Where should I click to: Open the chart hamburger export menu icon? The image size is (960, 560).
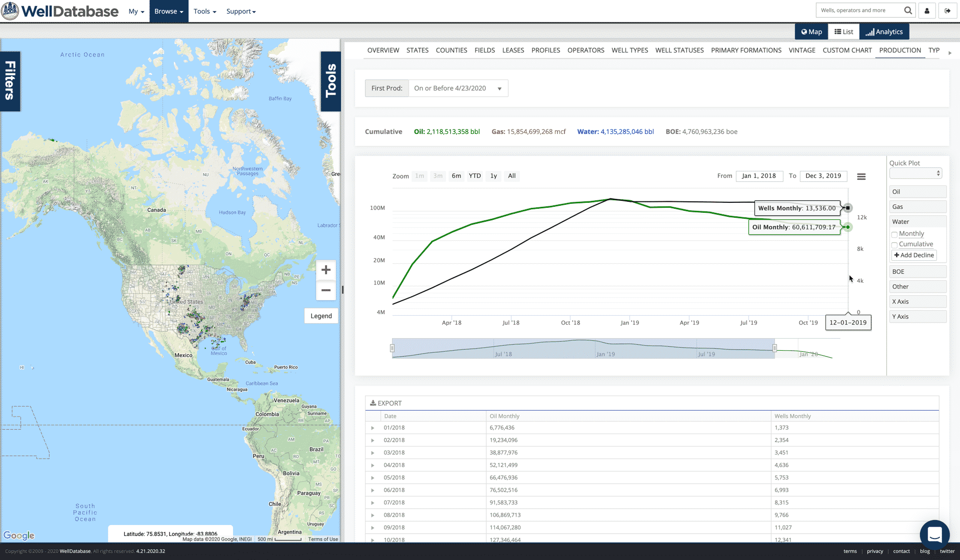861,176
